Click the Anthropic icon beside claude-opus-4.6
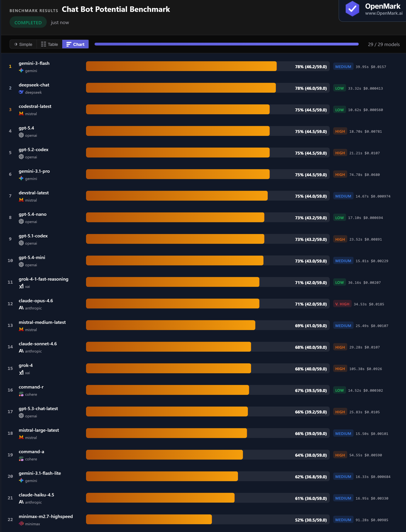This screenshot has height=532, width=406. [x=21, y=308]
